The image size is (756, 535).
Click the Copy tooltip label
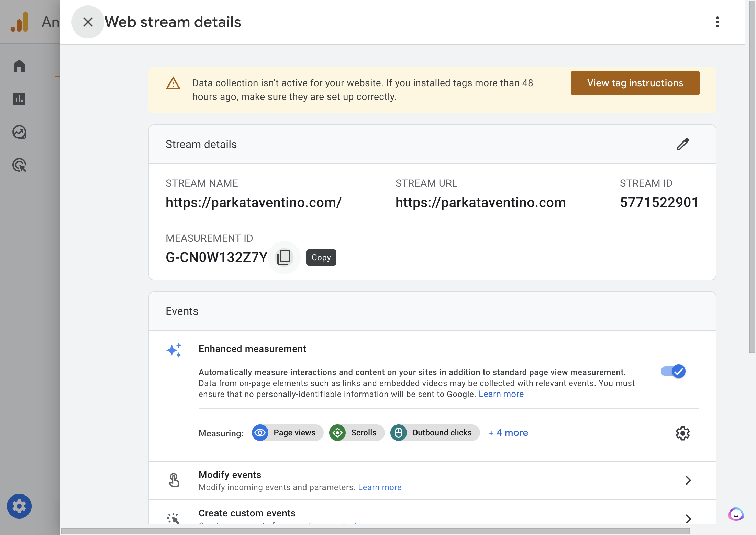tap(321, 258)
